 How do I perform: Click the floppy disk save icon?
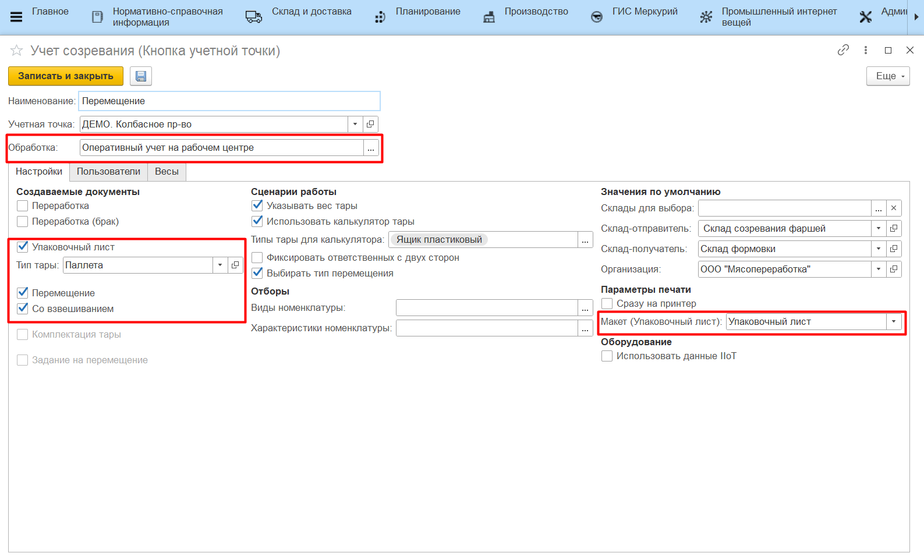(x=140, y=76)
